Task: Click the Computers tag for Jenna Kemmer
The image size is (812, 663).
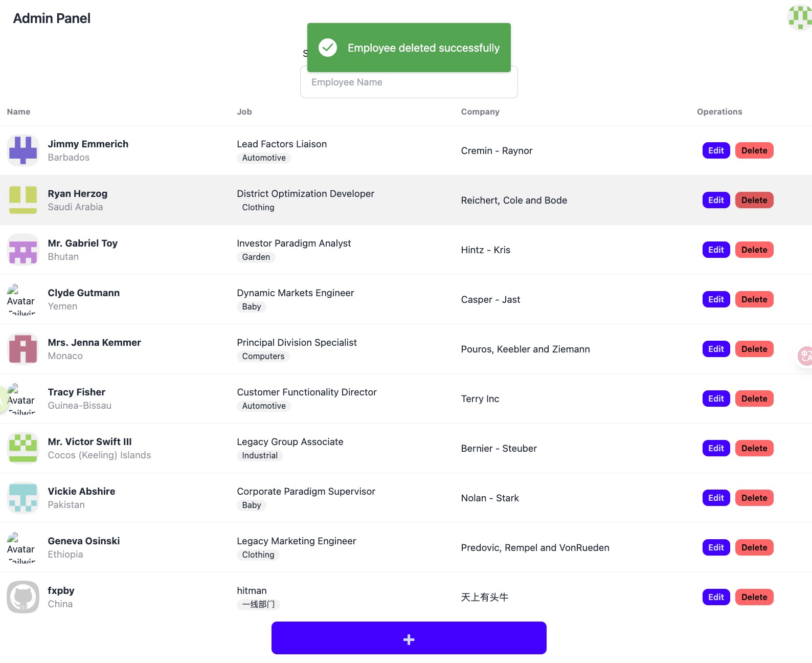Action: [263, 357]
